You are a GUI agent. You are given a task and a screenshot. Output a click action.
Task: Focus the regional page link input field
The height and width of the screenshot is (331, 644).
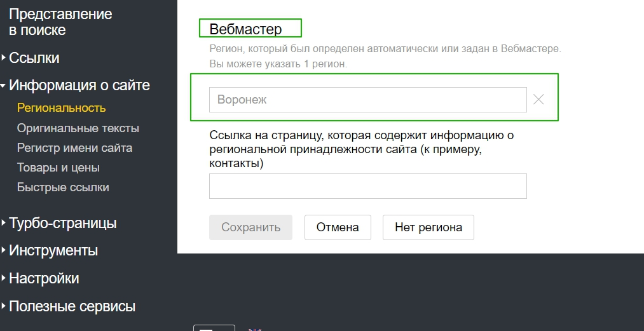(368, 186)
